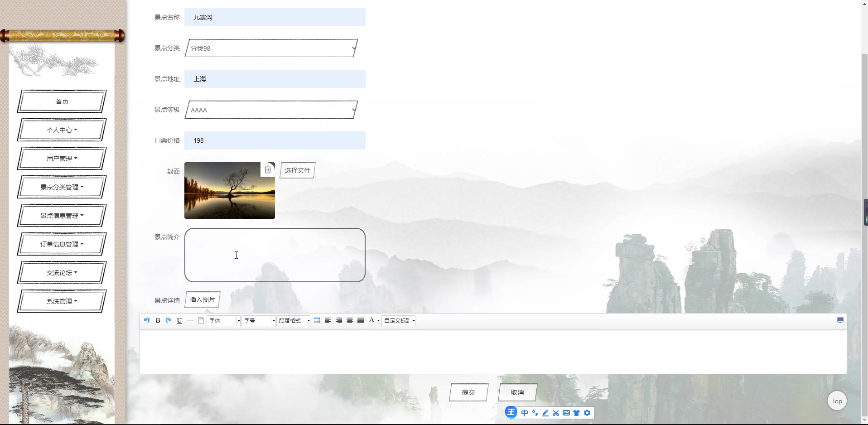This screenshot has width=868, height=425.
Task: Toggle IME punctuation mode icon
Action: point(535,413)
